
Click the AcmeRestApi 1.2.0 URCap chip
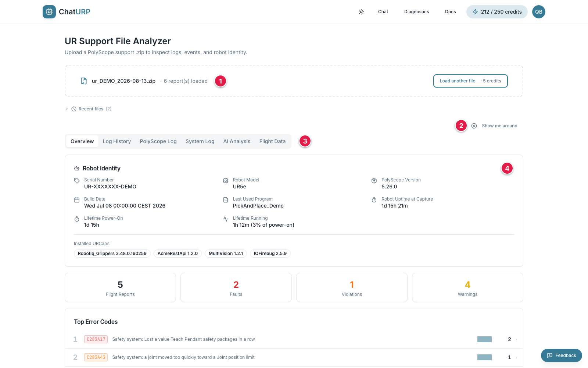pos(178,254)
